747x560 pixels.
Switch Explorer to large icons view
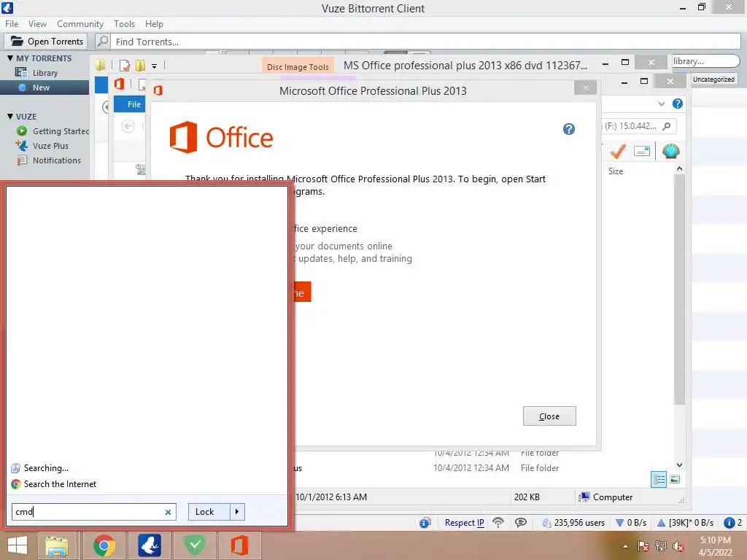[x=675, y=480]
